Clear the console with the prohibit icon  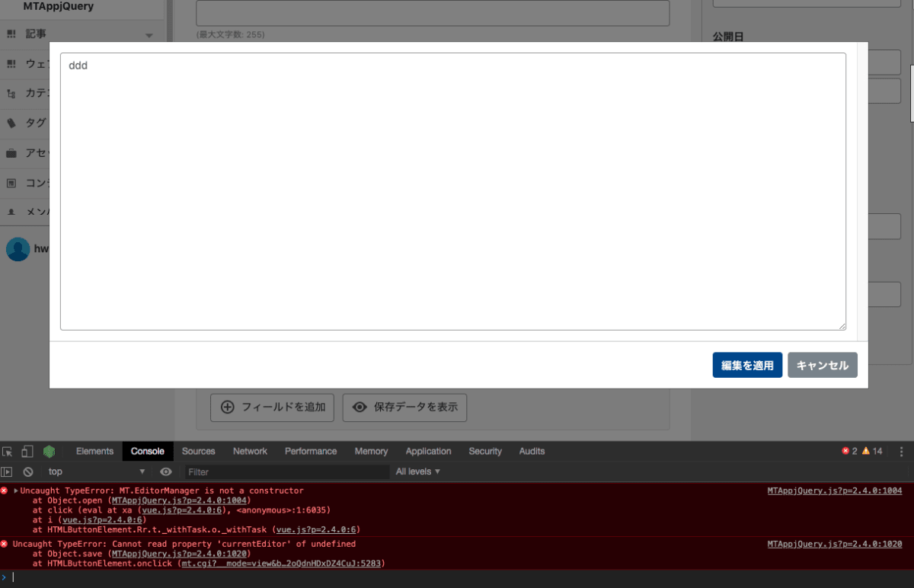click(x=28, y=471)
